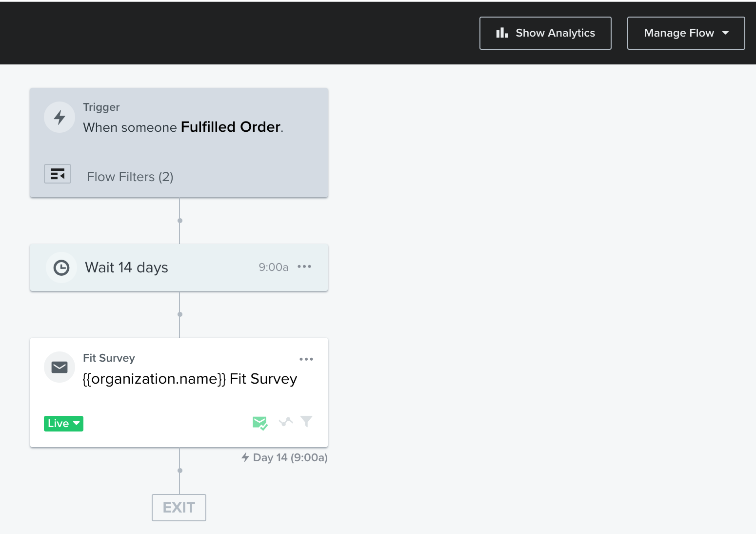Click the EXIT node
Screen dimensions: 756x534
pos(179,508)
